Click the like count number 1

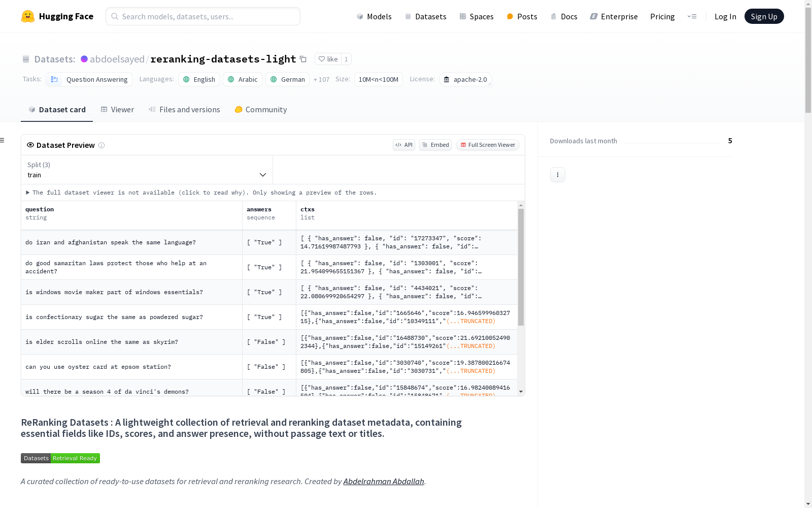346,59
